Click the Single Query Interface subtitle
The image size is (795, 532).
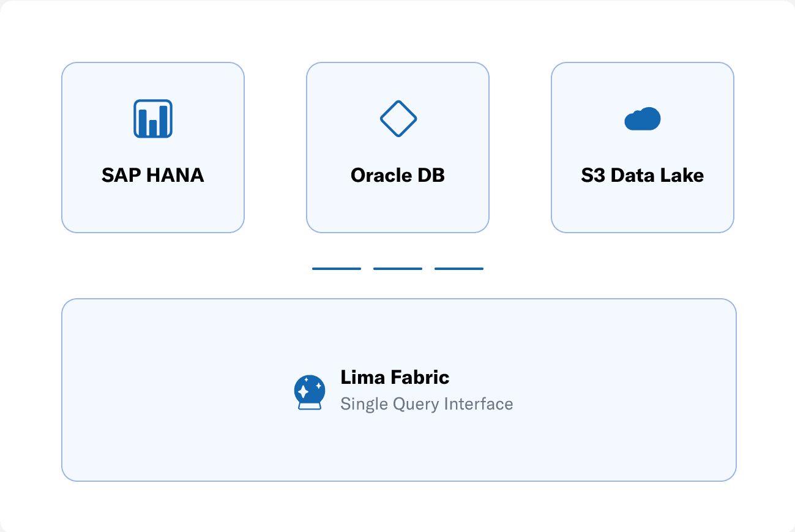pos(427,404)
